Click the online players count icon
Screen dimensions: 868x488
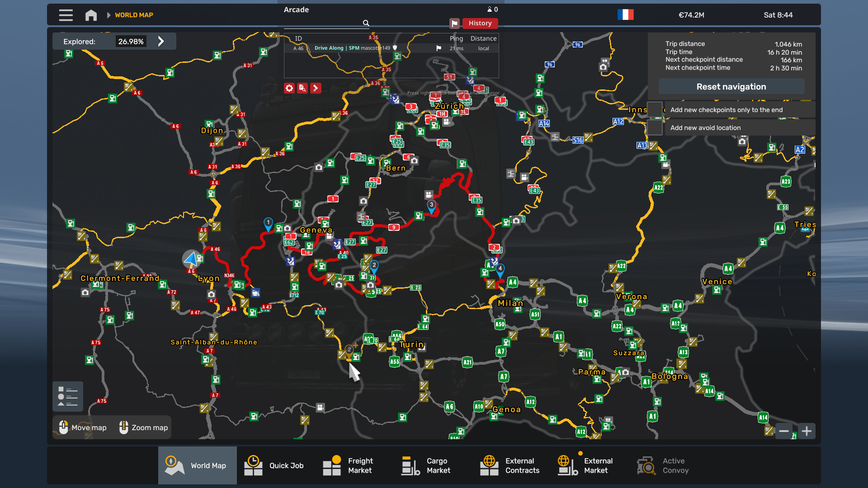490,9
